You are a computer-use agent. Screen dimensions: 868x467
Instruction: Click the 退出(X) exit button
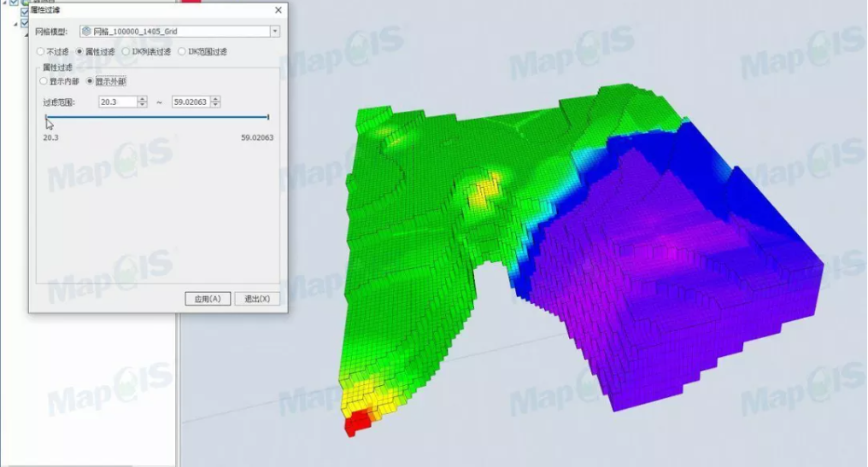(x=257, y=299)
